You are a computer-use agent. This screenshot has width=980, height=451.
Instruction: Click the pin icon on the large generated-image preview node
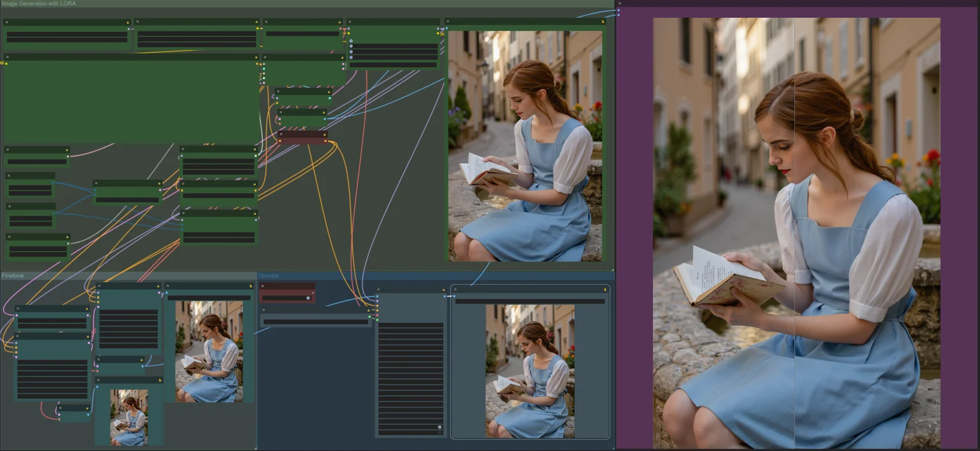click(x=602, y=22)
